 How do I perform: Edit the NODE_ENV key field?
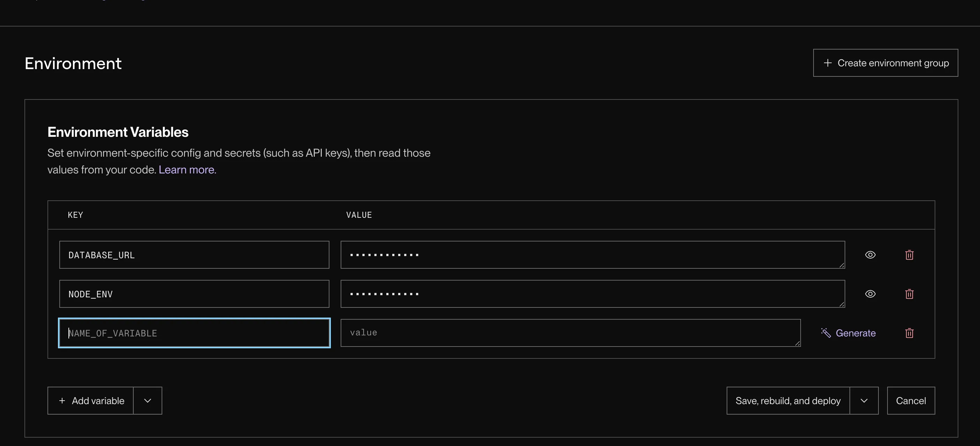(x=194, y=294)
